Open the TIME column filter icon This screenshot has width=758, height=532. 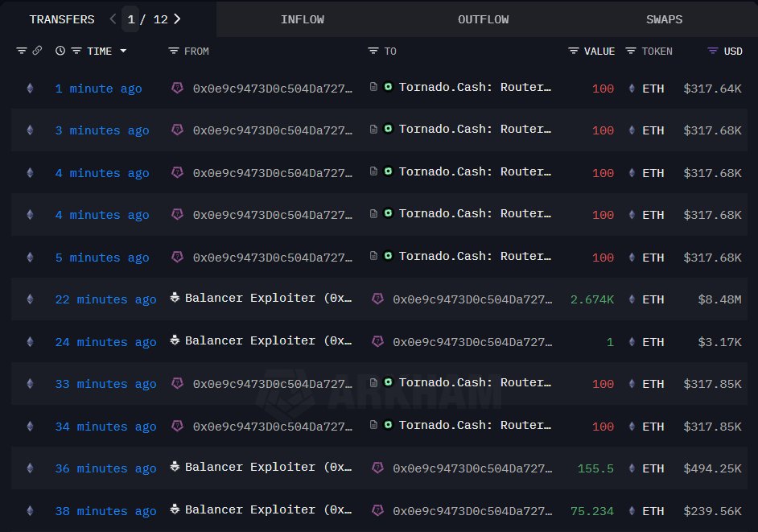(76, 50)
